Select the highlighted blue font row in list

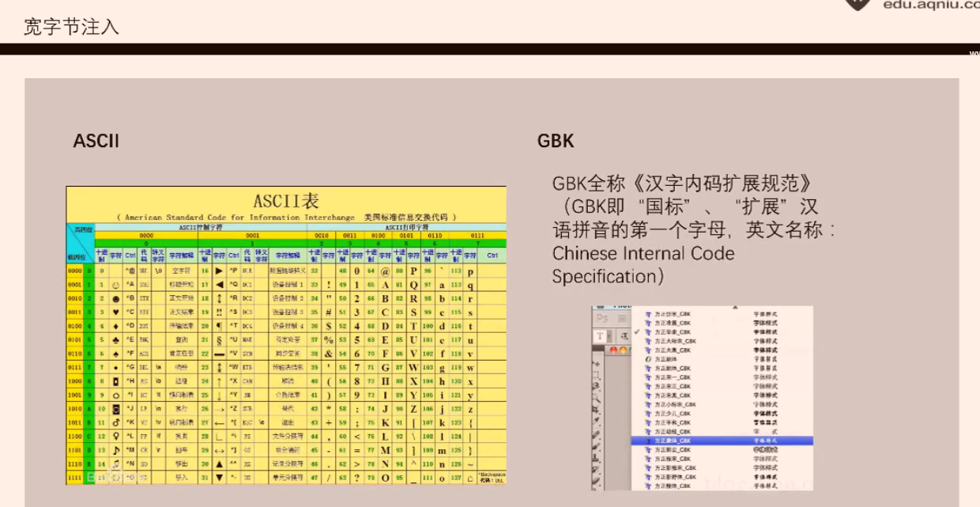722,441
